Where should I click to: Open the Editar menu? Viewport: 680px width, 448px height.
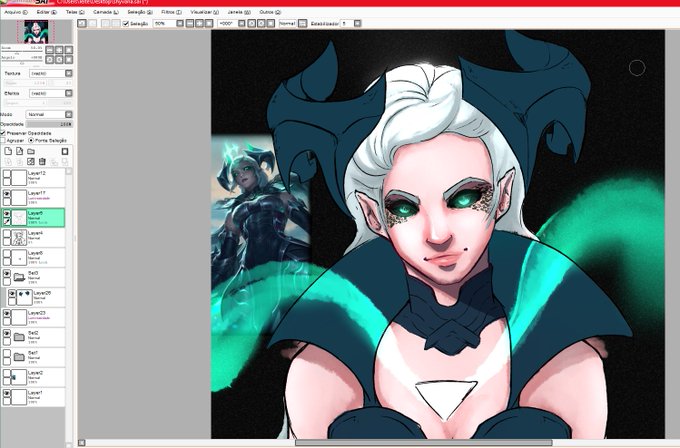46,12
